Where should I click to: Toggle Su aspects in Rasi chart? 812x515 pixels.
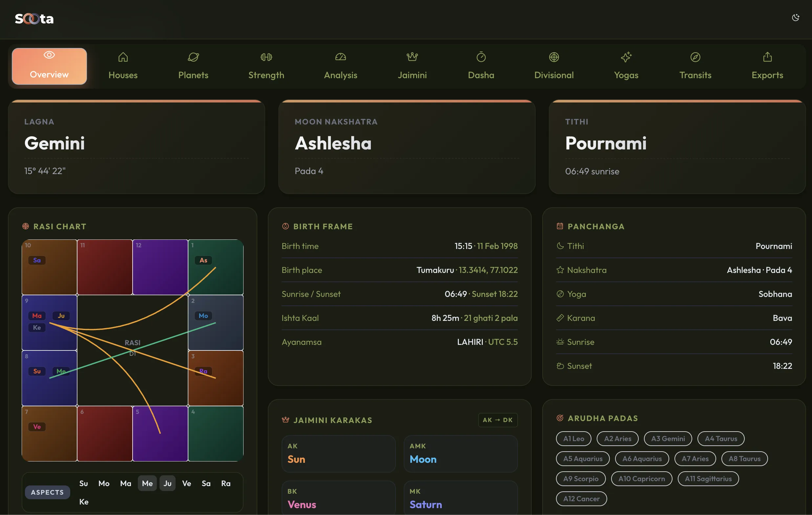pos(84,483)
